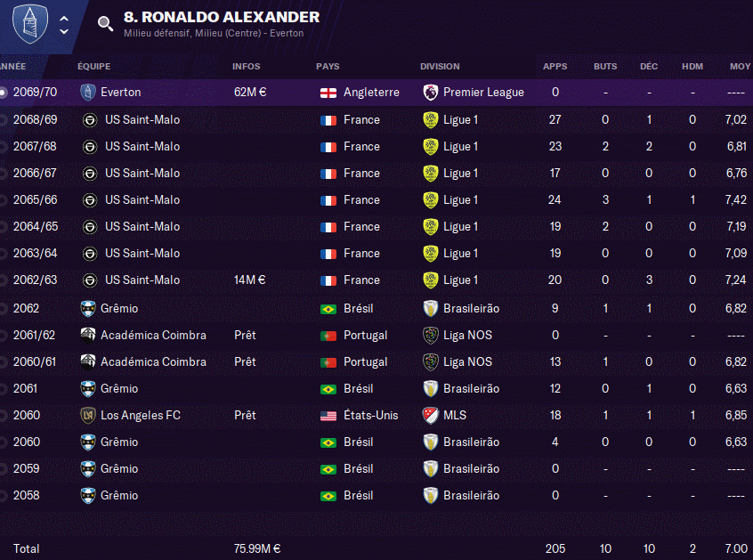Go to next player with down chevron

tap(64, 32)
